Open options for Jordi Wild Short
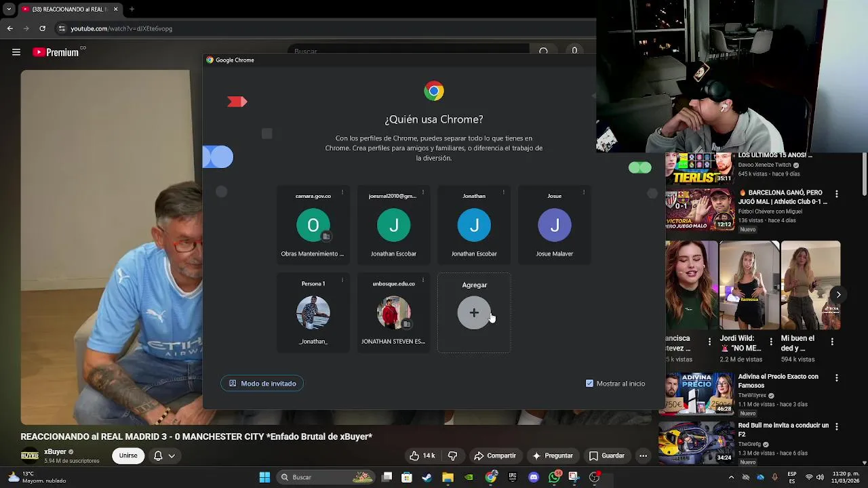Screen dimensions: 868x488 click(771, 342)
